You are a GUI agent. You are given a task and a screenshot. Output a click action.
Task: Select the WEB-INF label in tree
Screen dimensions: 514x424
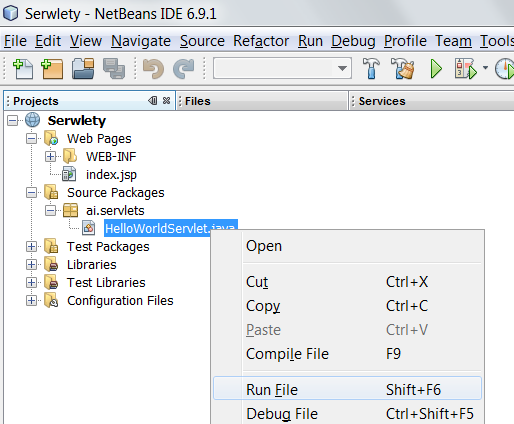(x=111, y=157)
